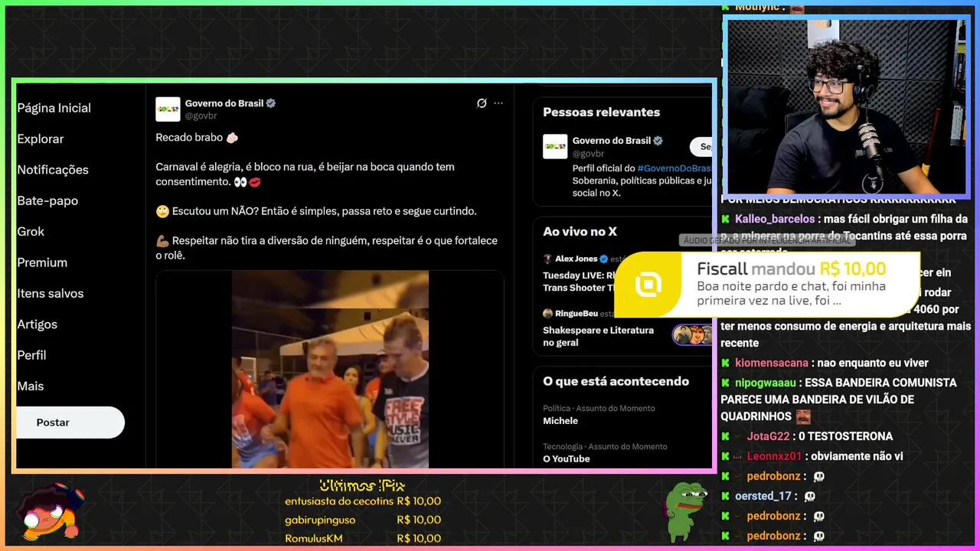Screen dimensions: 980x551
Task: Click the Pessoas relevantes heading
Action: click(x=601, y=112)
